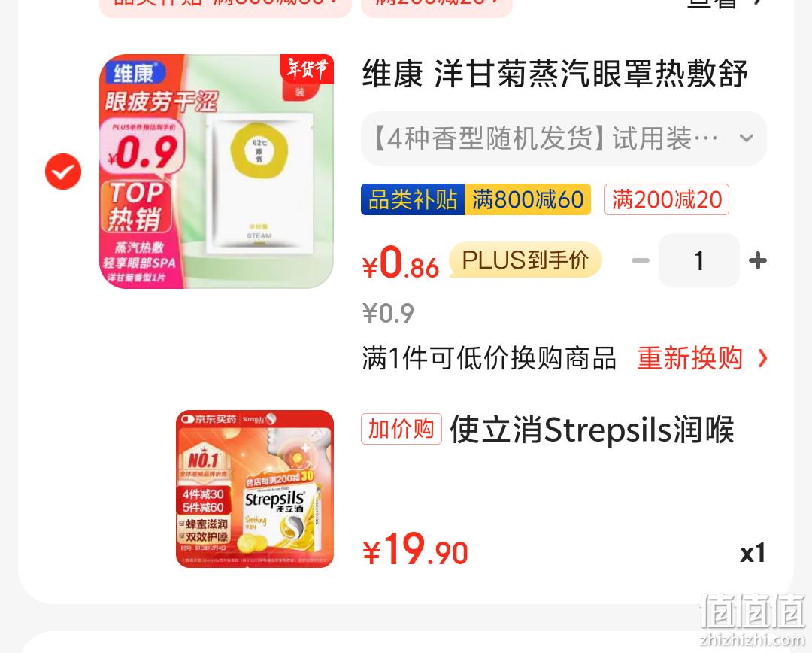This screenshot has width=812, height=653.
Task: Uncheck the selected 维康 eye mask item
Action: [x=63, y=172]
